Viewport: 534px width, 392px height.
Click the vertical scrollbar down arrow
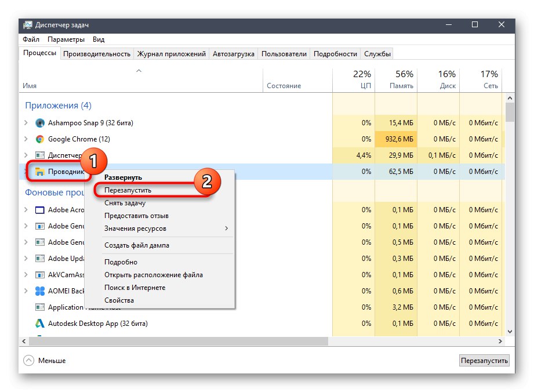coord(510,332)
